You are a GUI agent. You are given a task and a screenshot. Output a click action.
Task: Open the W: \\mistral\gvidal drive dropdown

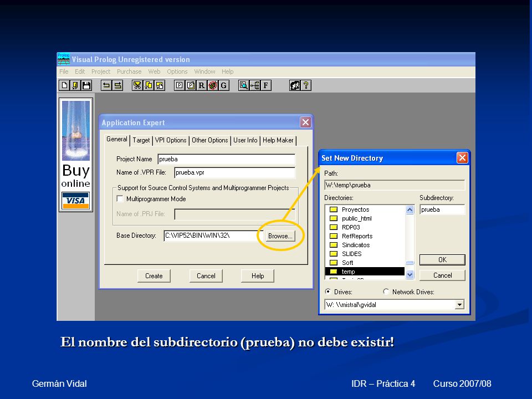tap(459, 304)
